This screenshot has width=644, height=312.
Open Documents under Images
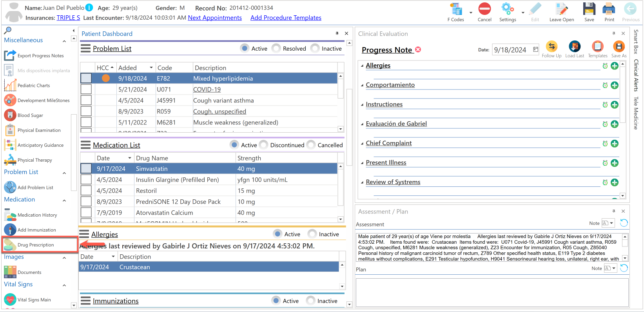click(22, 272)
